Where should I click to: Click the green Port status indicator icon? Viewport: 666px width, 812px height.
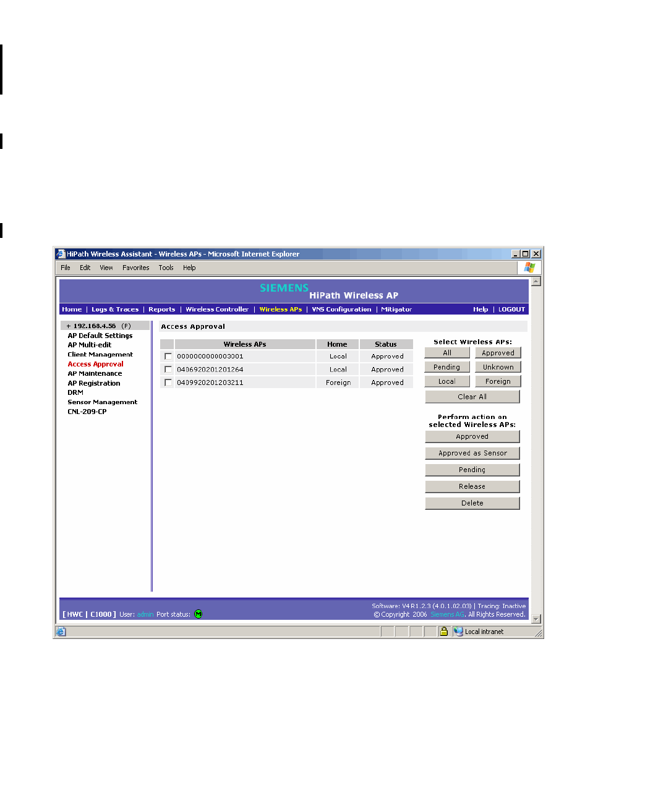coord(199,614)
